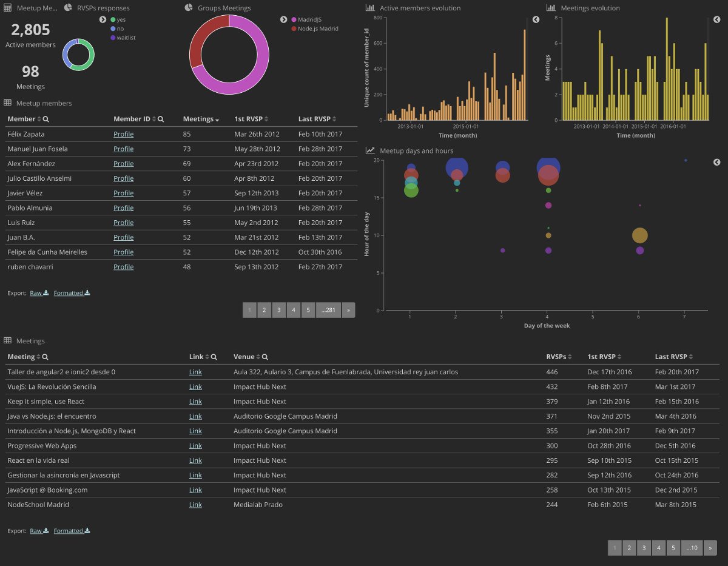Viewport: 728px width, 566px height.
Task: Go to page 3 of the members table
Action: (x=278, y=310)
